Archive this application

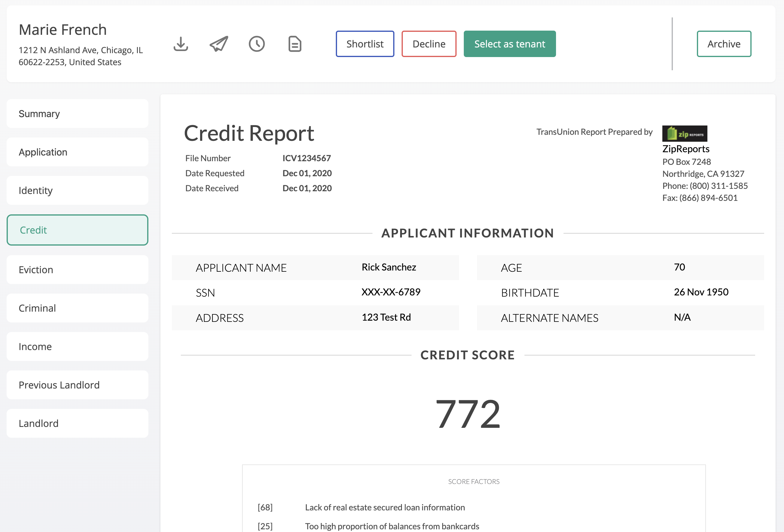click(x=724, y=44)
